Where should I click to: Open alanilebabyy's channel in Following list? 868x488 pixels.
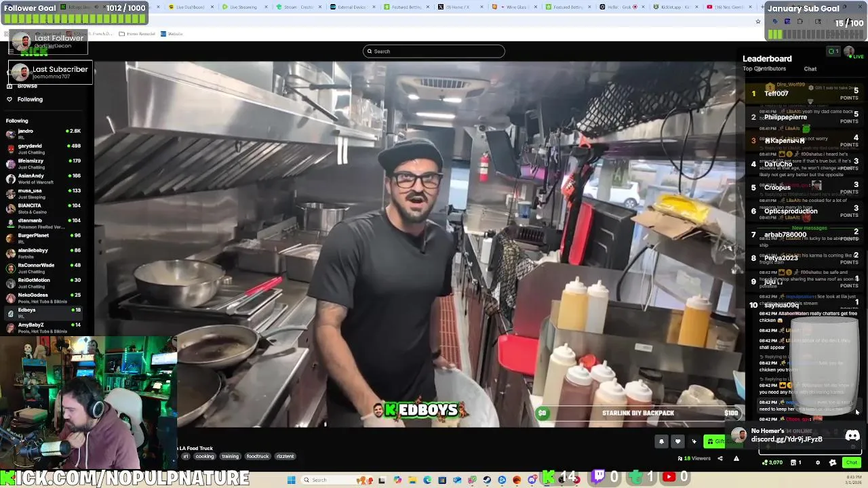tap(43, 253)
